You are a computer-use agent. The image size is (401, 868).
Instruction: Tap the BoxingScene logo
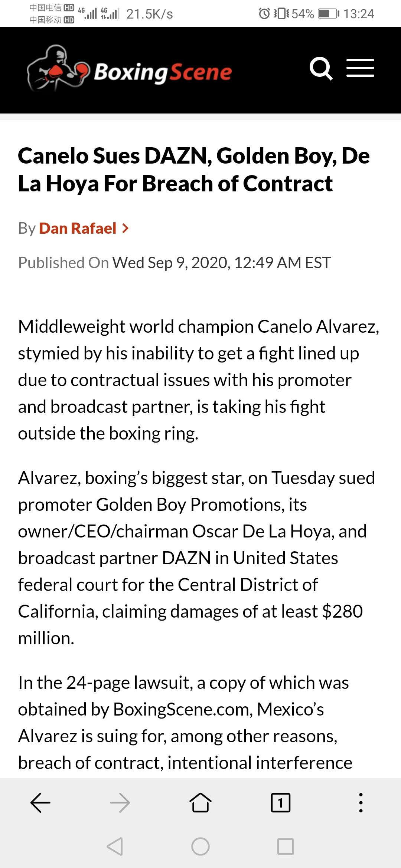(x=129, y=69)
